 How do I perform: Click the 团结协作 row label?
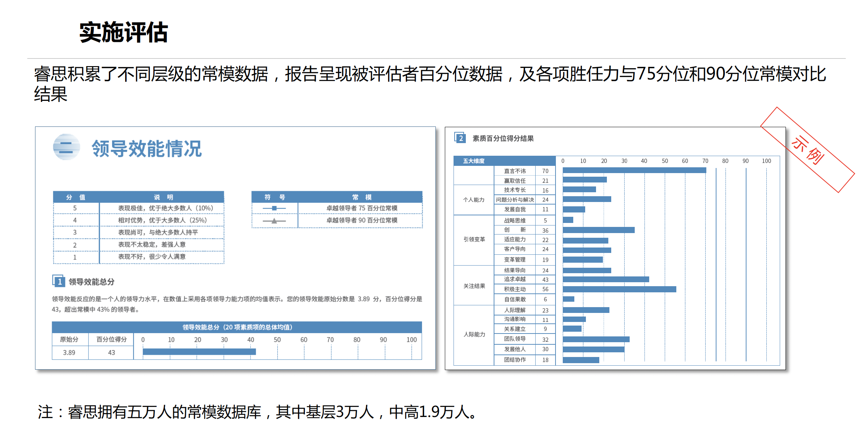click(515, 360)
